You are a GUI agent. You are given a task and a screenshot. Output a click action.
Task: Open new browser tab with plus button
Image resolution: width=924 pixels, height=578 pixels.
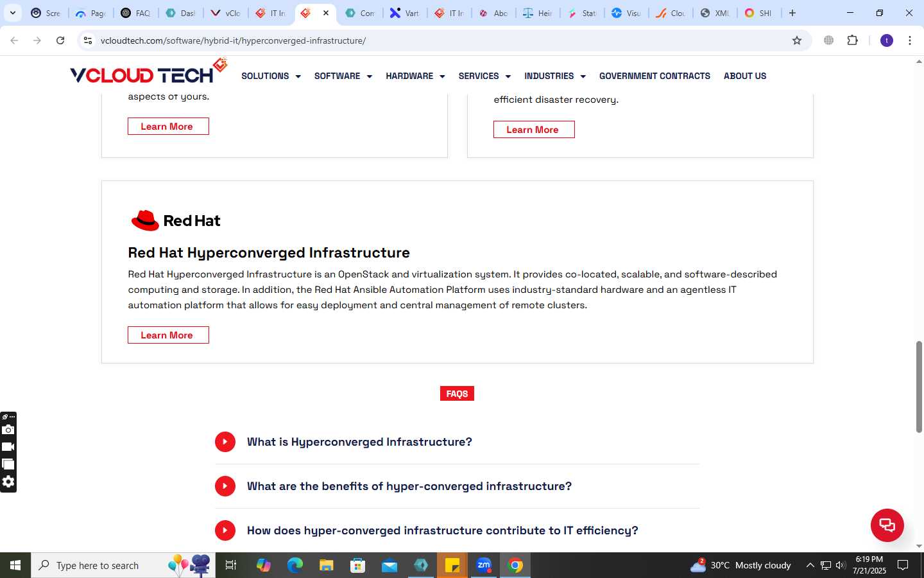(792, 13)
